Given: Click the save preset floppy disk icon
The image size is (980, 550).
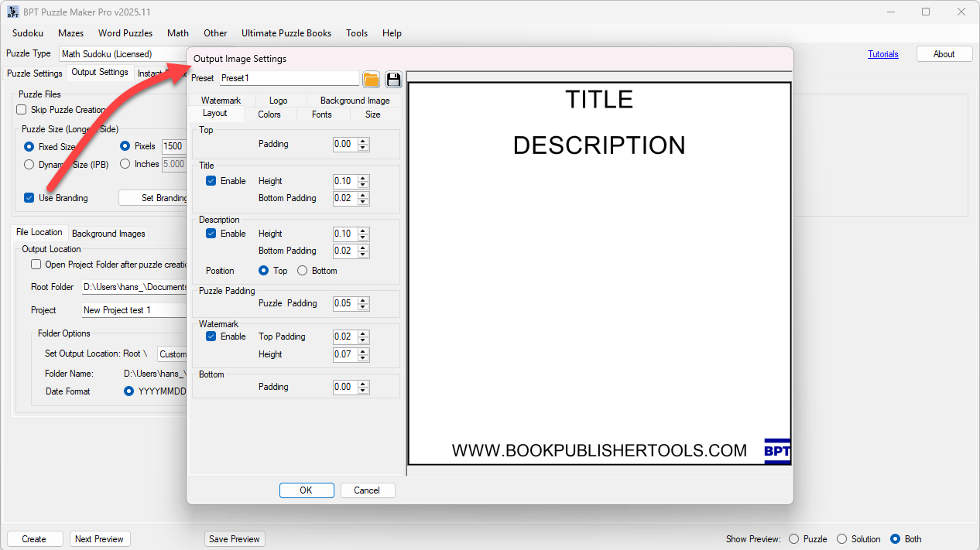Looking at the screenshot, I should 393,79.
